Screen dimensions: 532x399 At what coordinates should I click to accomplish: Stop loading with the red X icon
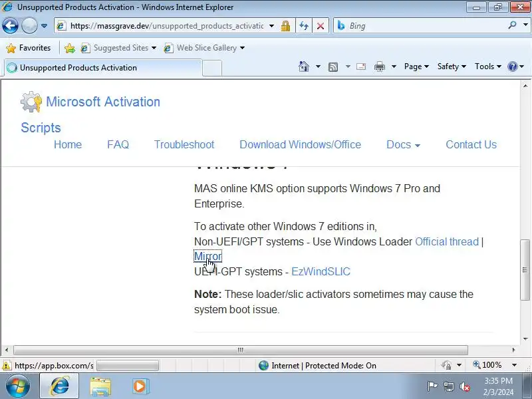(320, 26)
